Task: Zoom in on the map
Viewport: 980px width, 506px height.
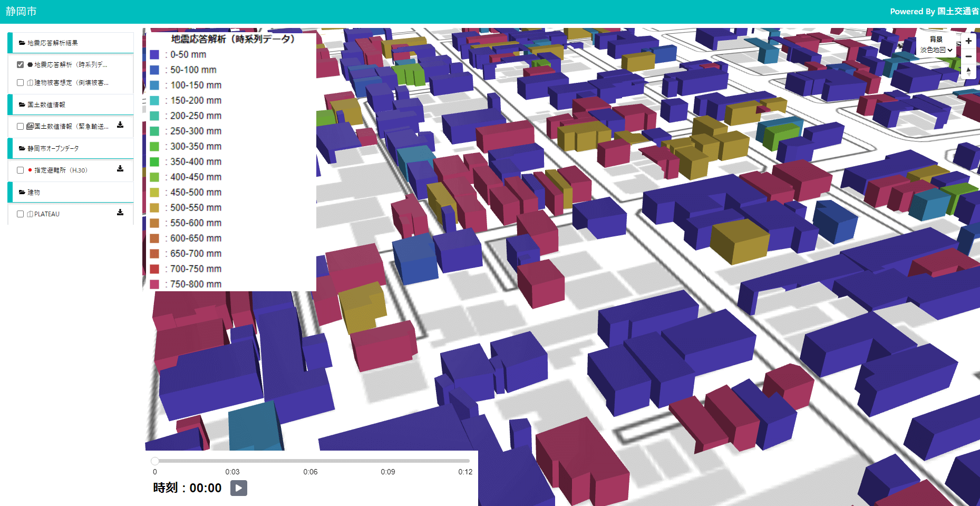Action: [x=968, y=41]
